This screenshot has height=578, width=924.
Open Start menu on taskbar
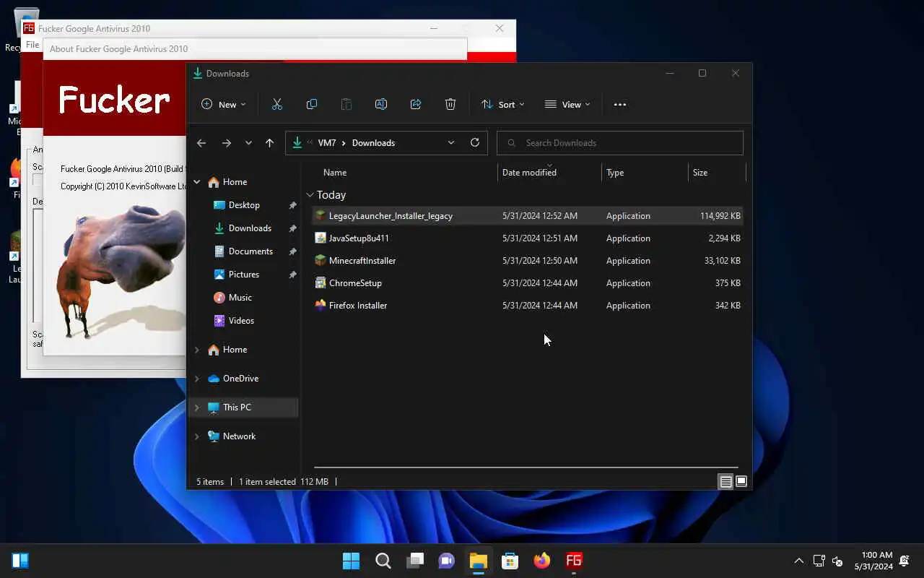(x=351, y=561)
